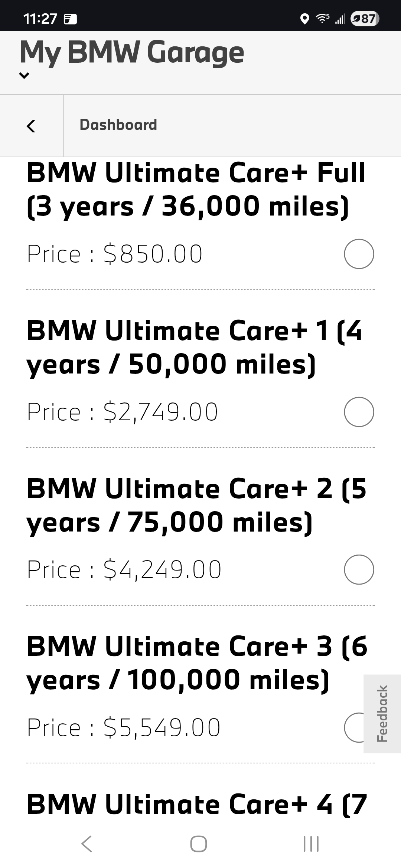Screen dimensions: 401x868
Task: Open Android recent apps button
Action: click(311, 844)
